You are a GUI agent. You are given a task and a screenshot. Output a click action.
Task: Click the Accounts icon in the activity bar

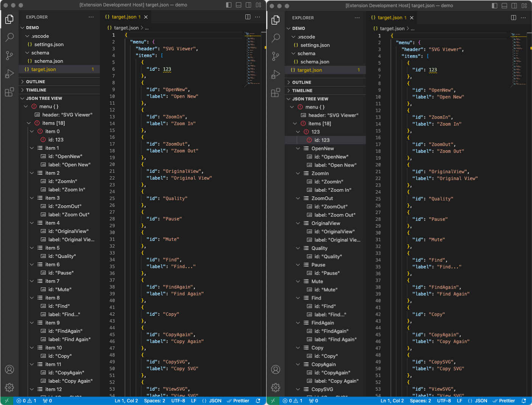9,369
